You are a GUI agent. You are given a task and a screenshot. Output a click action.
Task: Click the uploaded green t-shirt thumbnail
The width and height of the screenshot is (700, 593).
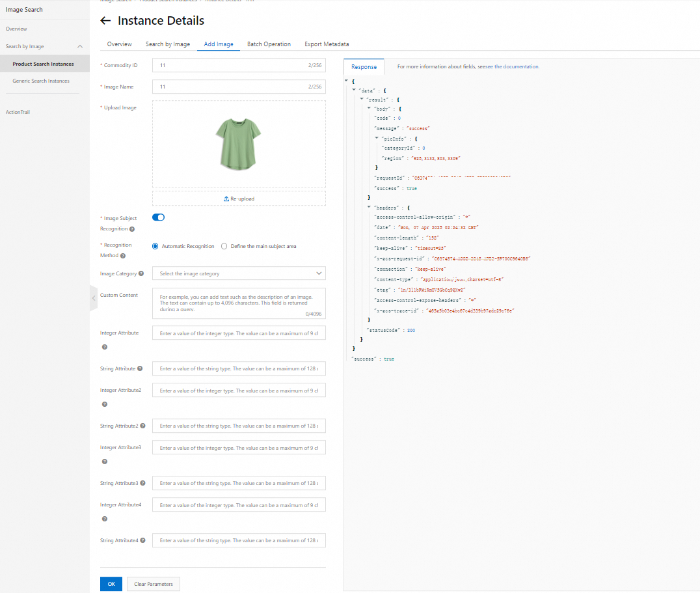[238, 144]
